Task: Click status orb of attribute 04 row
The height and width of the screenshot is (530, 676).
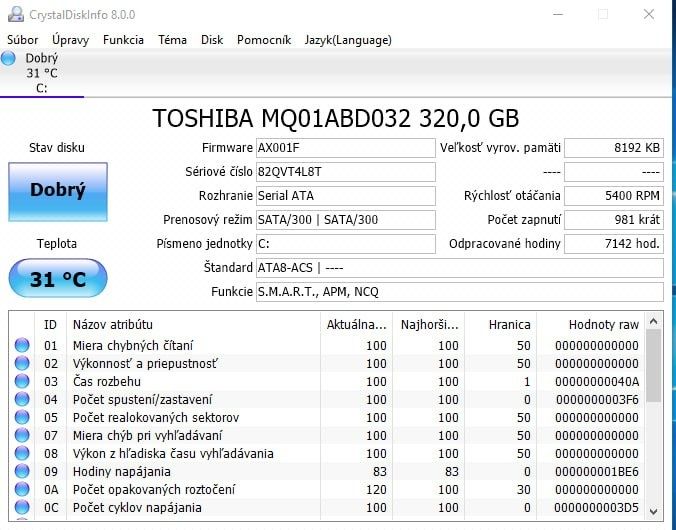Action: point(22,399)
